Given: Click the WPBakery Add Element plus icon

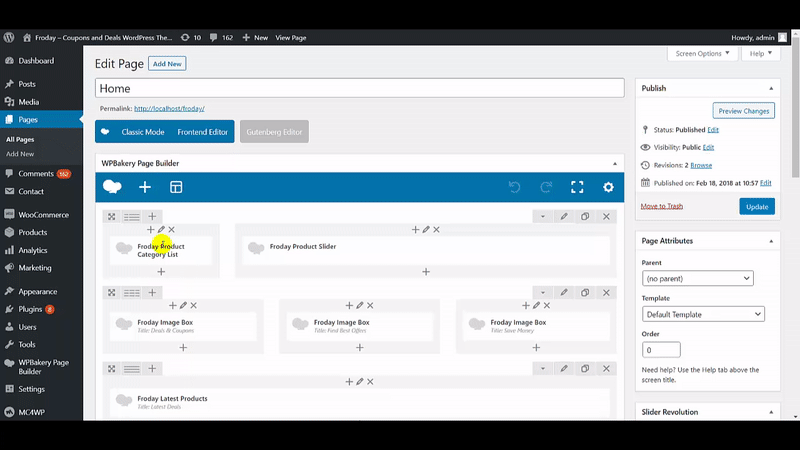Looking at the screenshot, I should click(x=145, y=187).
